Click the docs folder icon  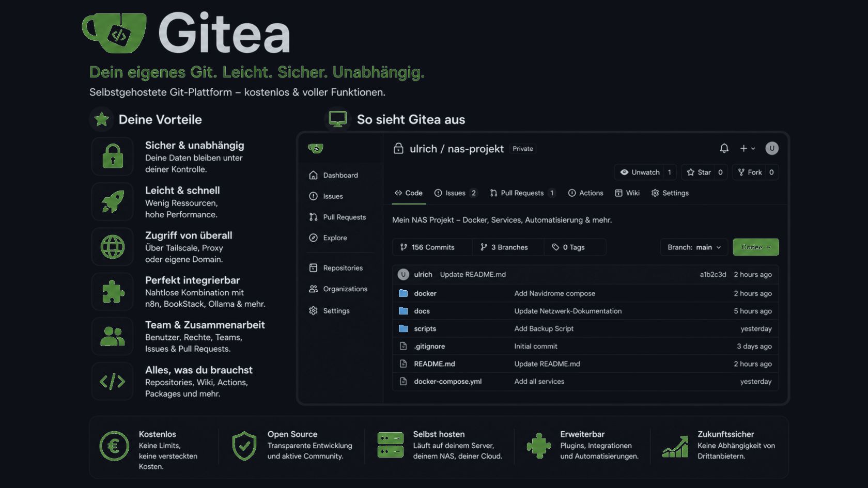pyautogui.click(x=404, y=311)
